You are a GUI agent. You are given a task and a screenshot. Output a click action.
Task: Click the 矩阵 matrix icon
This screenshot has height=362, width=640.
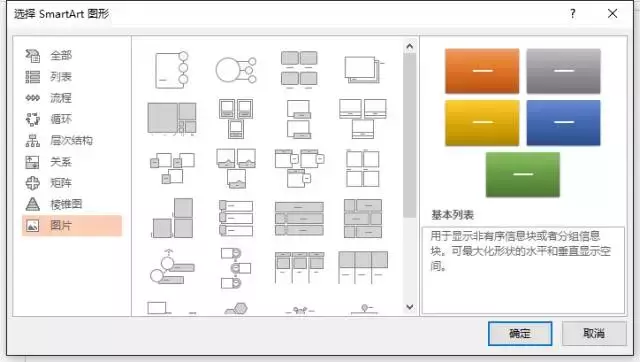click(33, 183)
